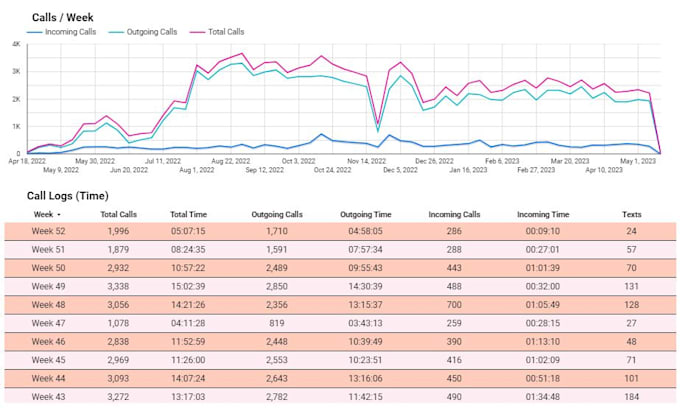Select the Week 49 row label
The height and width of the screenshot is (414, 680).
click(x=48, y=286)
